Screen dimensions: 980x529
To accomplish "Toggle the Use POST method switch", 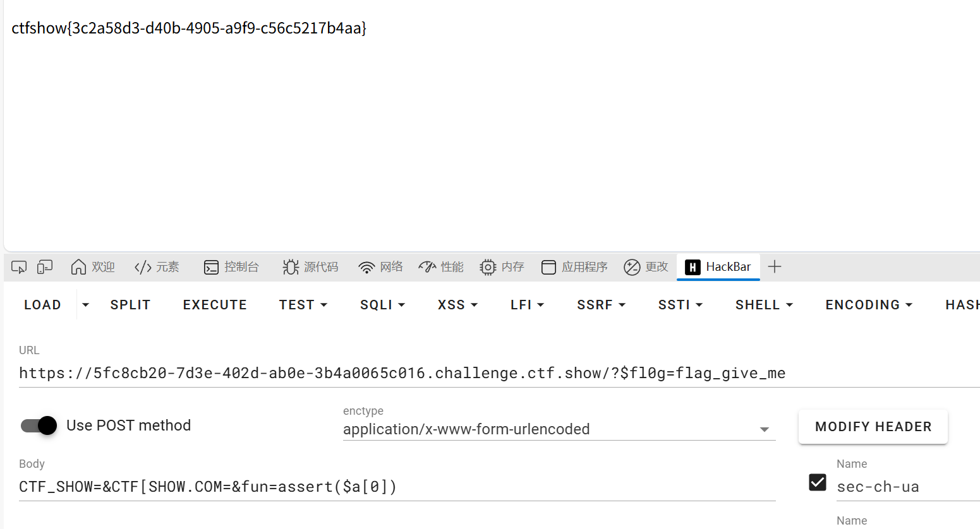I will coord(39,425).
